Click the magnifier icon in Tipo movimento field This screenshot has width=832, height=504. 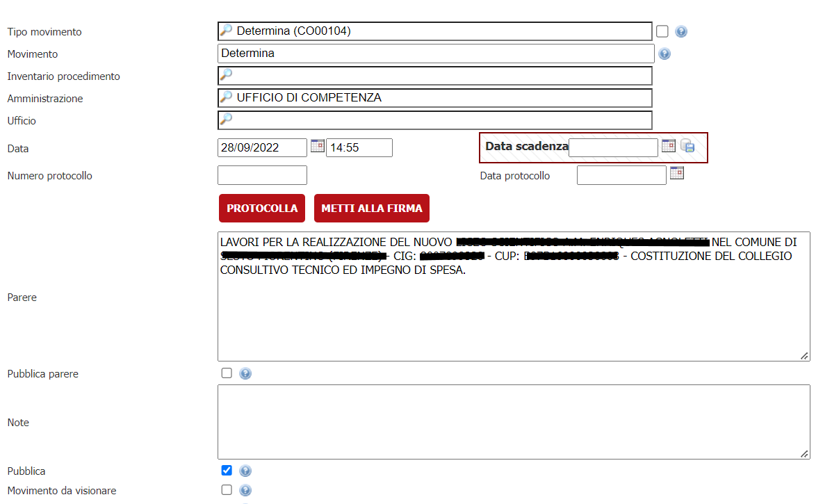point(226,31)
